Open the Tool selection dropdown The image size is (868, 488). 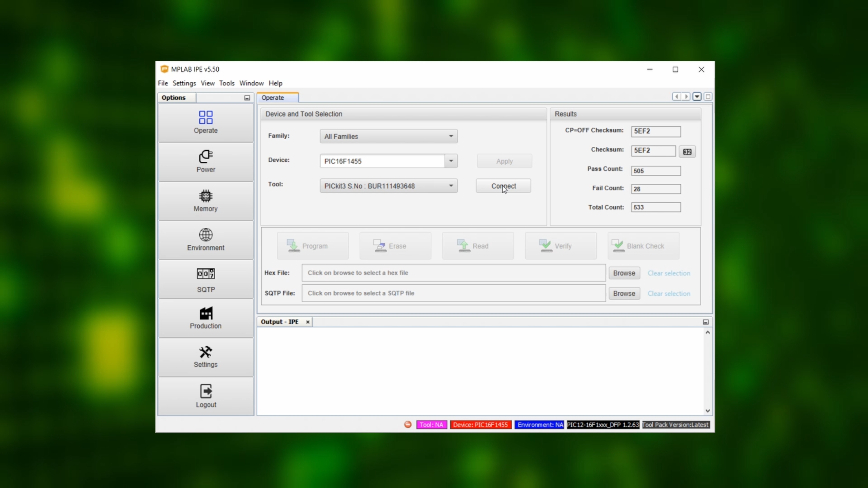pos(451,186)
